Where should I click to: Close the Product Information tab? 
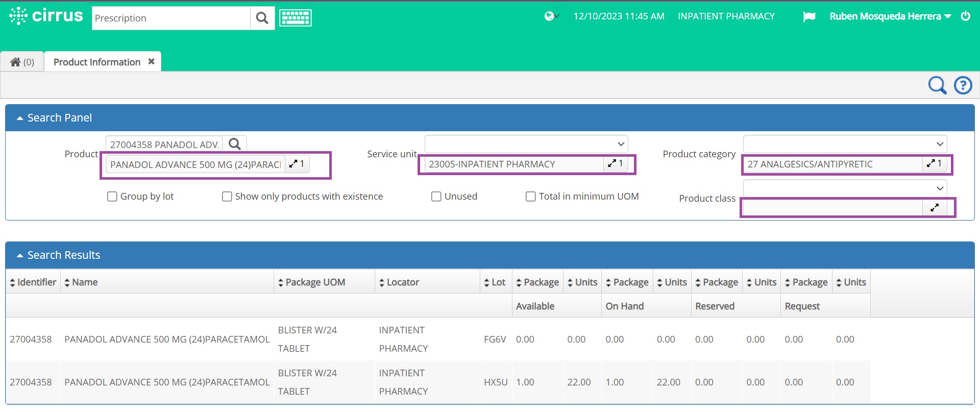151,62
